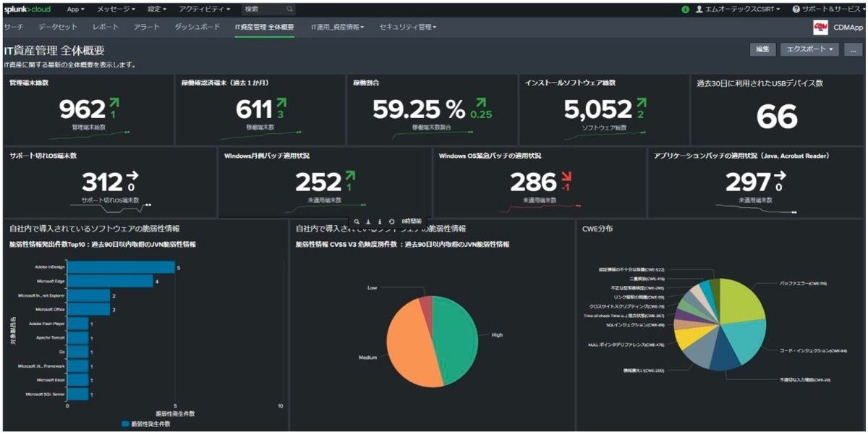Screen dimensions: 868x433
Task: Expand the IT運用_資産情報 menu
Action: [x=338, y=27]
